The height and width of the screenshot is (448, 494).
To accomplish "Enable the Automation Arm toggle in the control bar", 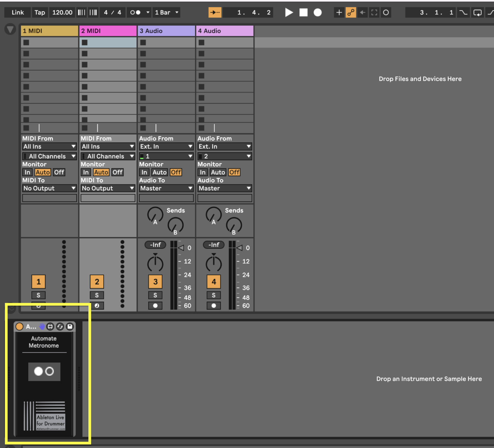I will 351,12.
